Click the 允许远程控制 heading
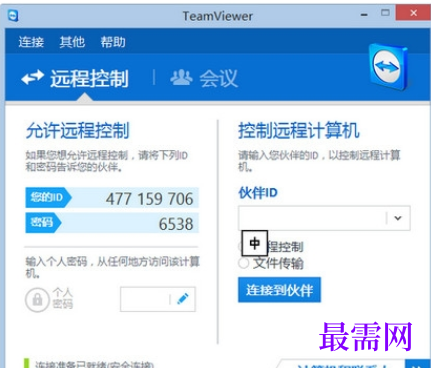This screenshot has height=368, width=431. (77, 130)
